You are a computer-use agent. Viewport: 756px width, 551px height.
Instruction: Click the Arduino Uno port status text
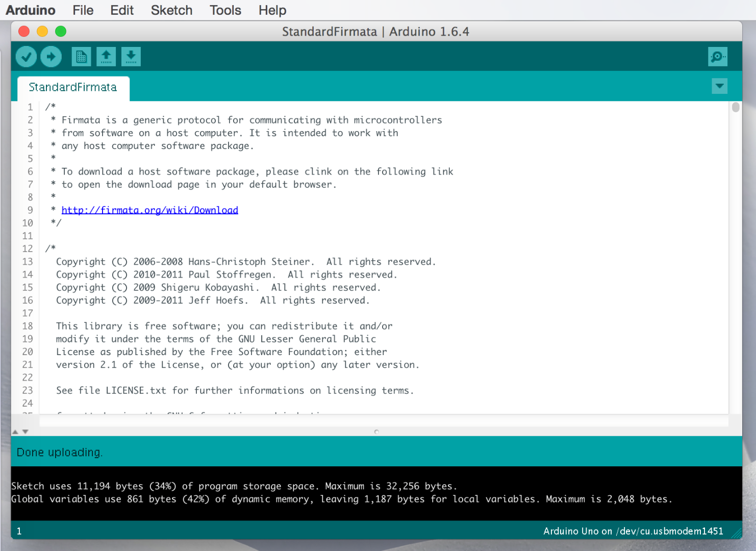point(633,531)
